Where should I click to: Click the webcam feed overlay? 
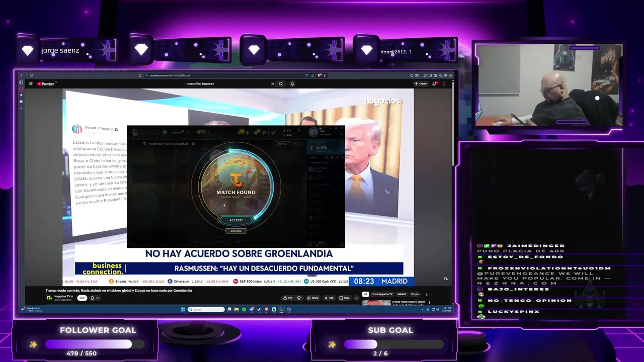tap(549, 84)
